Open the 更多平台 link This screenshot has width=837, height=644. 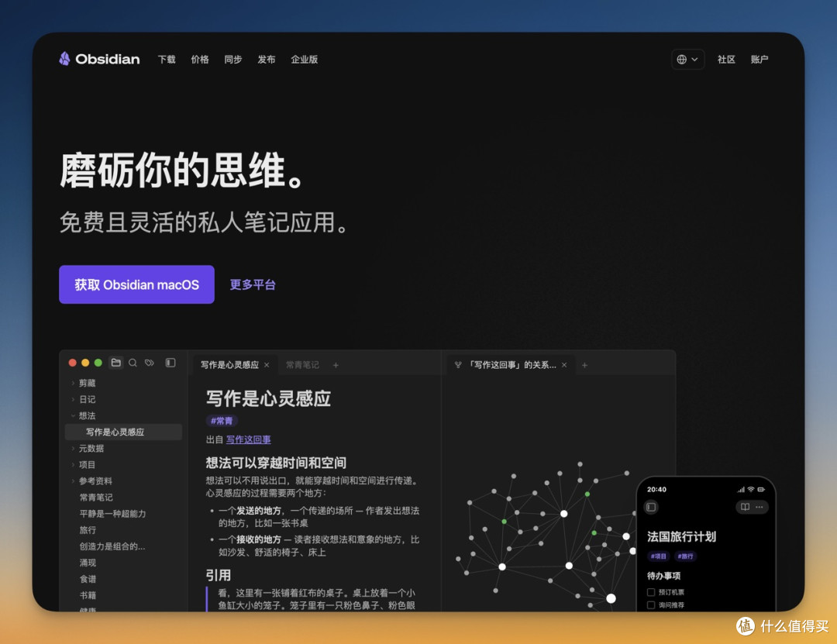[x=253, y=284]
